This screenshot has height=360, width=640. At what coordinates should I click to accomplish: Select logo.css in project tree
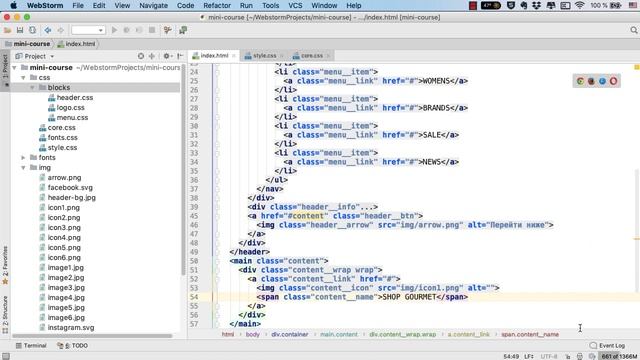point(66,108)
